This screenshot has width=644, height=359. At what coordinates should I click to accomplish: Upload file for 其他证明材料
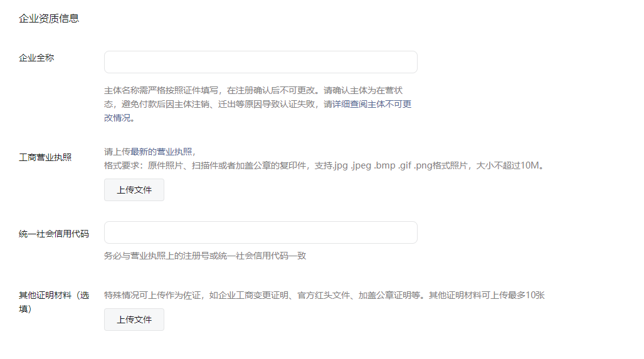tap(134, 320)
